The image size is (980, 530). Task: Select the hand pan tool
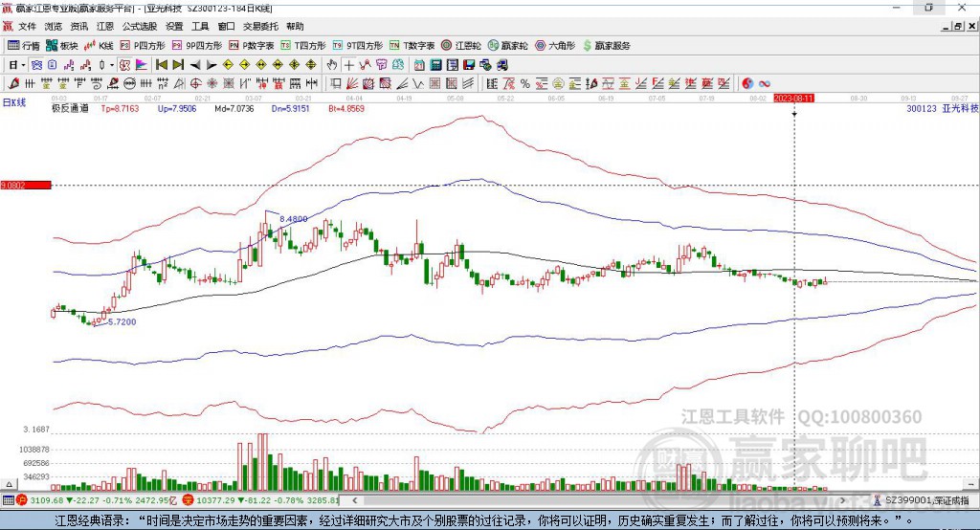[331, 65]
